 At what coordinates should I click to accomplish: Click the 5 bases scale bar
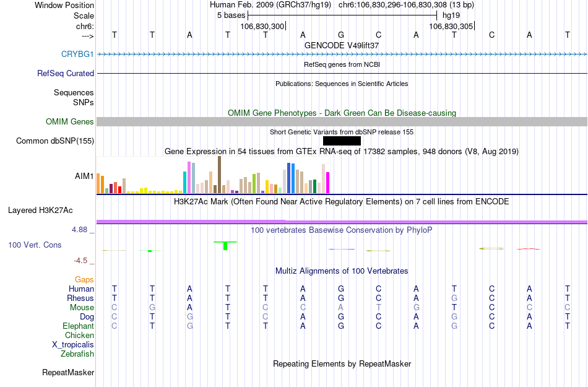pyautogui.click(x=342, y=15)
